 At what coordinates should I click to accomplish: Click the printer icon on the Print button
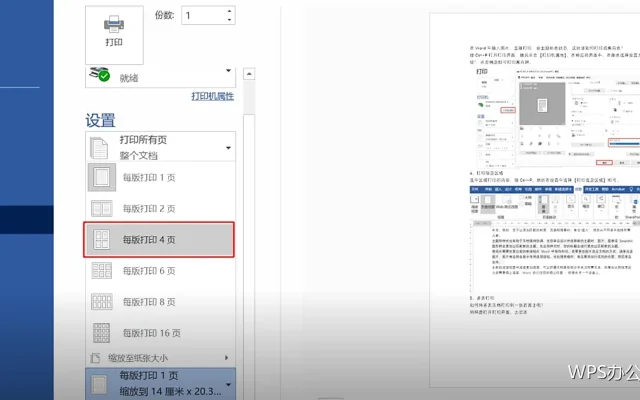click(x=114, y=24)
